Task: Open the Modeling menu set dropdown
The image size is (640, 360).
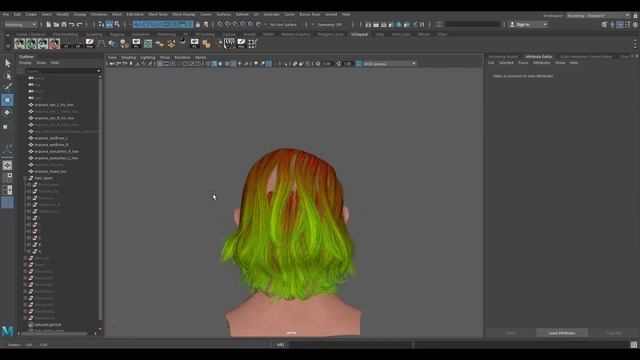Action: click(20, 25)
